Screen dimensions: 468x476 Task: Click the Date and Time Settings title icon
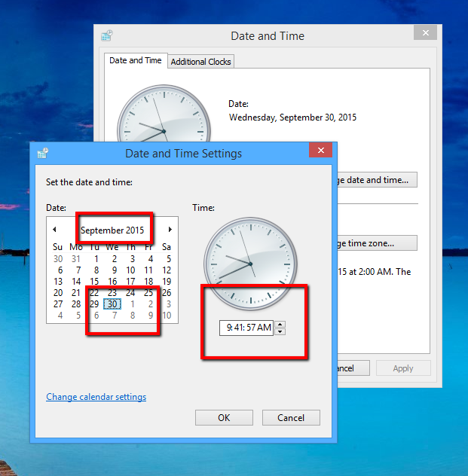coord(43,153)
